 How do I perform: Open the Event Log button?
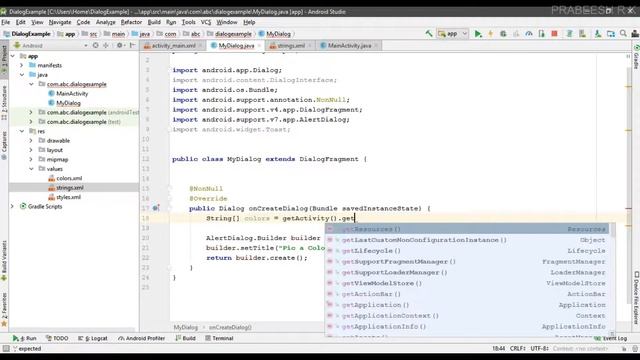point(611,338)
